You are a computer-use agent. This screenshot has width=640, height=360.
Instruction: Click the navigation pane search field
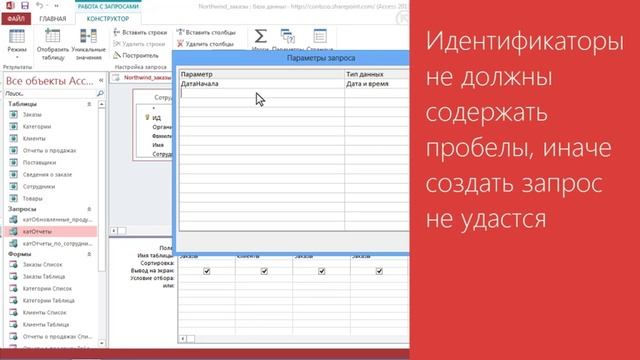[50, 93]
